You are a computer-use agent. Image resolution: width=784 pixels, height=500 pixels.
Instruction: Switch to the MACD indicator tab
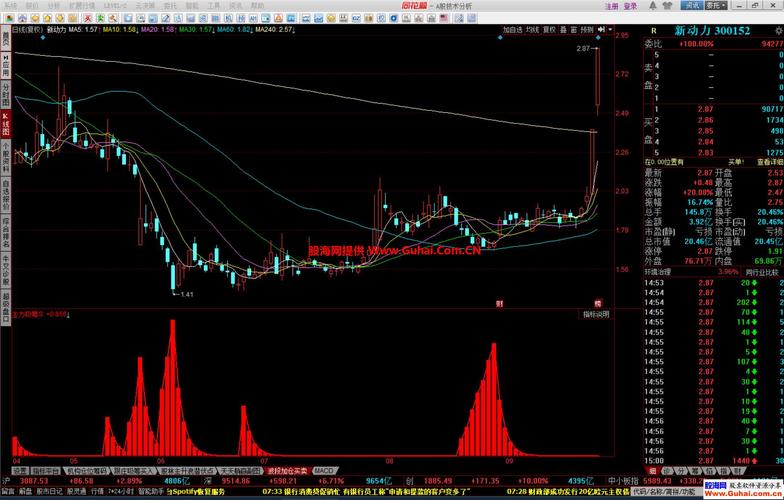(324, 470)
